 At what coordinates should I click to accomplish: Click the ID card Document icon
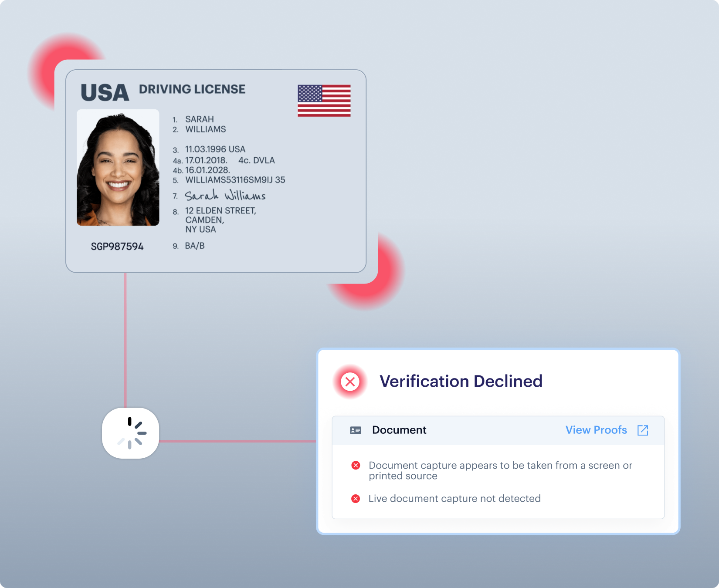coord(356,430)
